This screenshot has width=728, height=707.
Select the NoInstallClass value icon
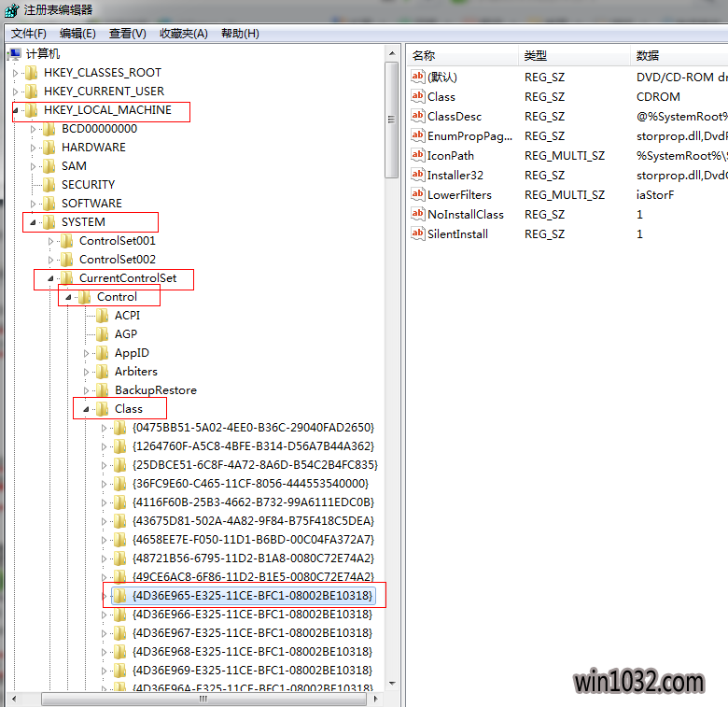(x=418, y=215)
